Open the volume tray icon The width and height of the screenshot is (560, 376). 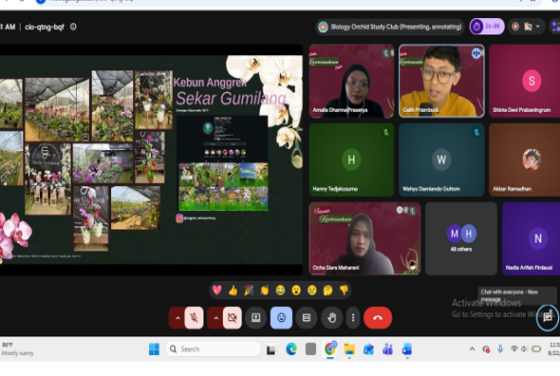coord(524,349)
